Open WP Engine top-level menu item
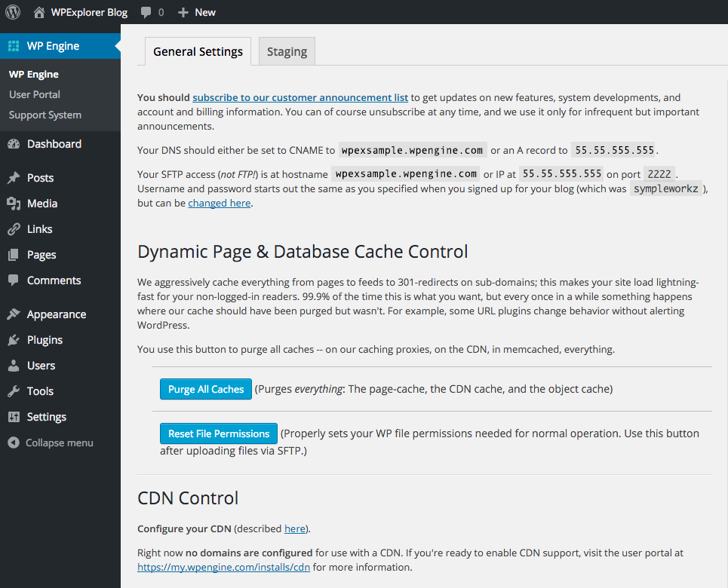Image resolution: width=728 pixels, height=588 pixels. click(60, 46)
